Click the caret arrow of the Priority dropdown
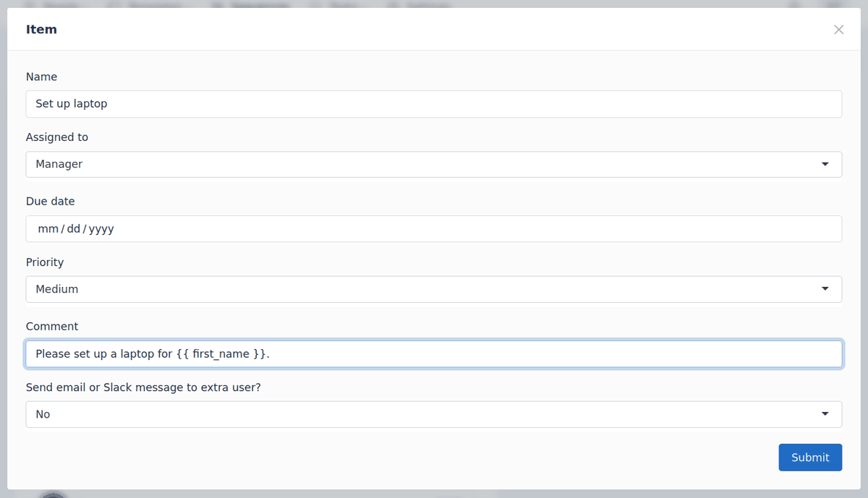Viewport: 868px width, 498px height. (x=825, y=289)
